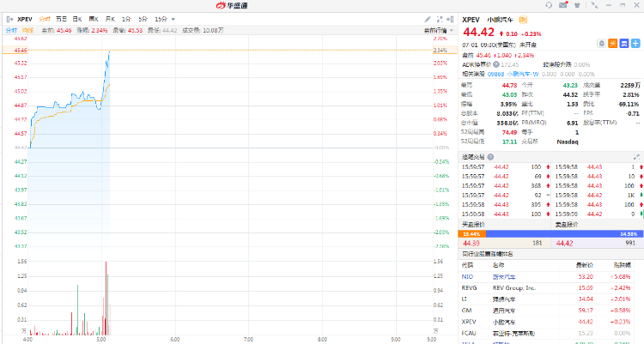The width and height of the screenshot is (644, 344).
Task: Click the orange 15.44% buy ratio bar
Action: [472, 234]
